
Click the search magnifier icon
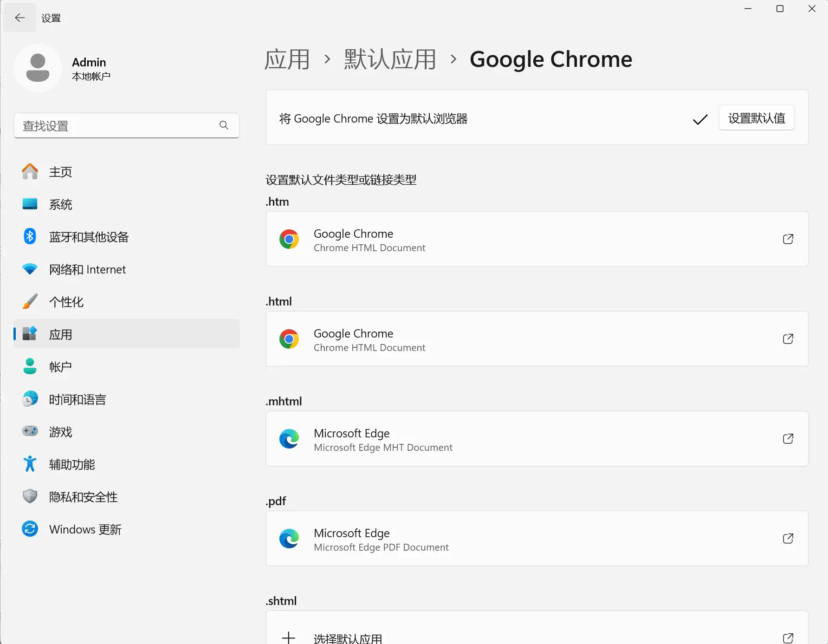224,125
